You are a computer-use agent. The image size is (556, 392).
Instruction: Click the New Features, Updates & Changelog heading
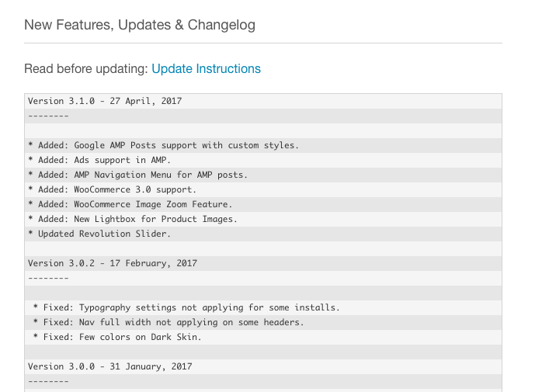tap(140, 25)
